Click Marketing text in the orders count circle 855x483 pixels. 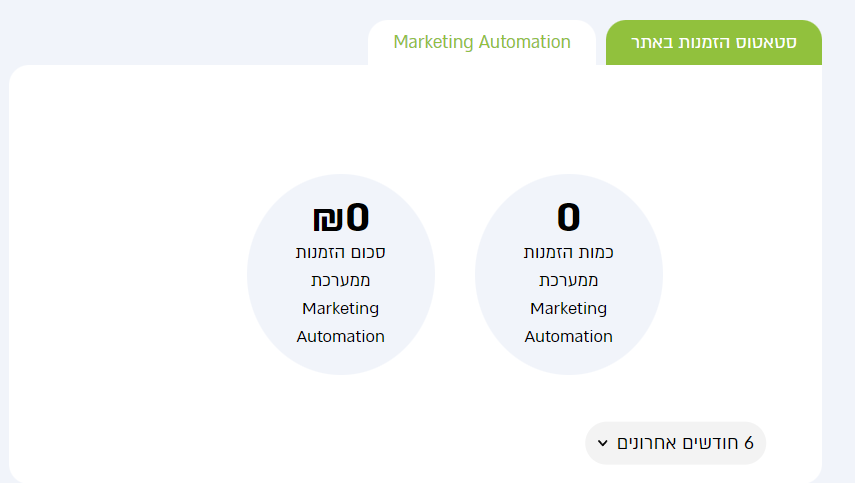(x=569, y=309)
